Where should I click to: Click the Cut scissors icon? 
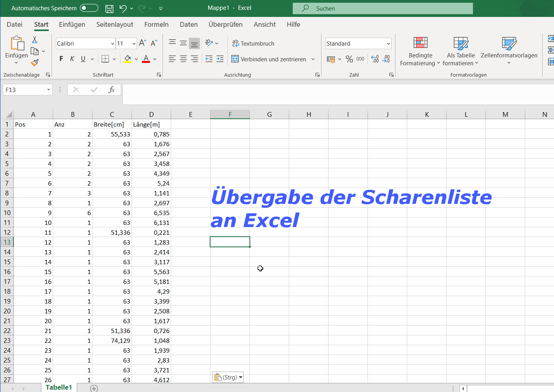pyautogui.click(x=35, y=40)
